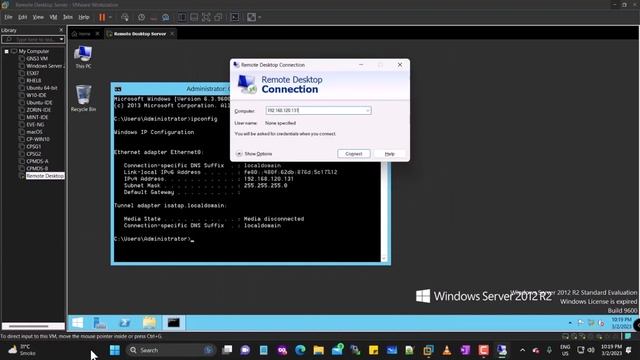
Task: Open PowerShell from the guest taskbar
Action: tap(124, 323)
